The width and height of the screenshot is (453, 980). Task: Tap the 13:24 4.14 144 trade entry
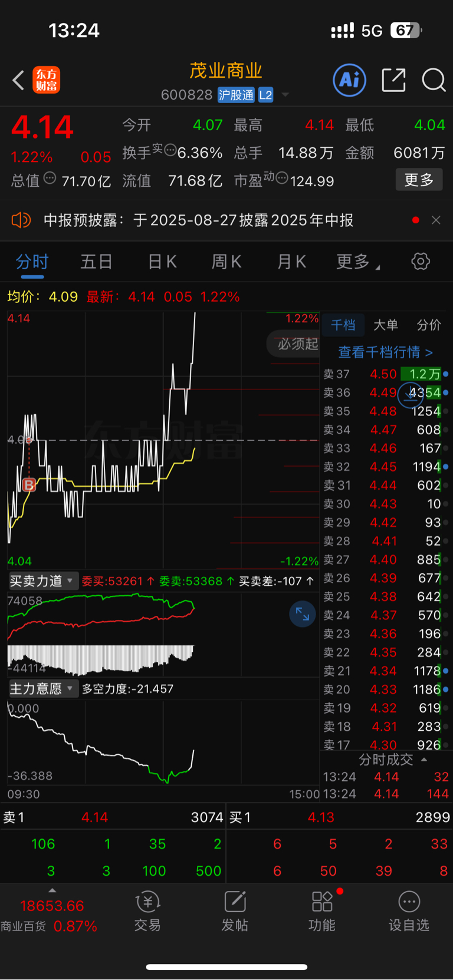coord(386,794)
